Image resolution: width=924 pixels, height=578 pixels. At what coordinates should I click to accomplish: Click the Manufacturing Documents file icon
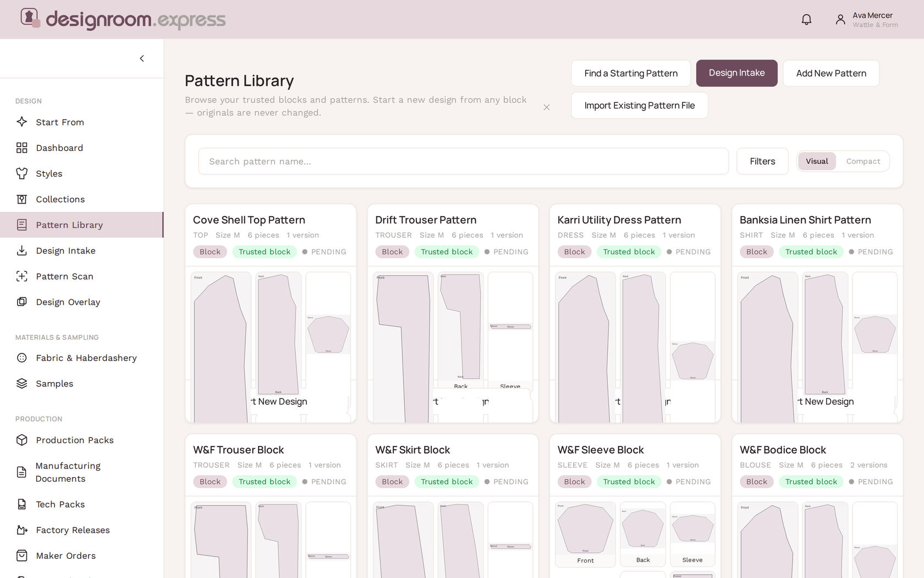point(22,472)
